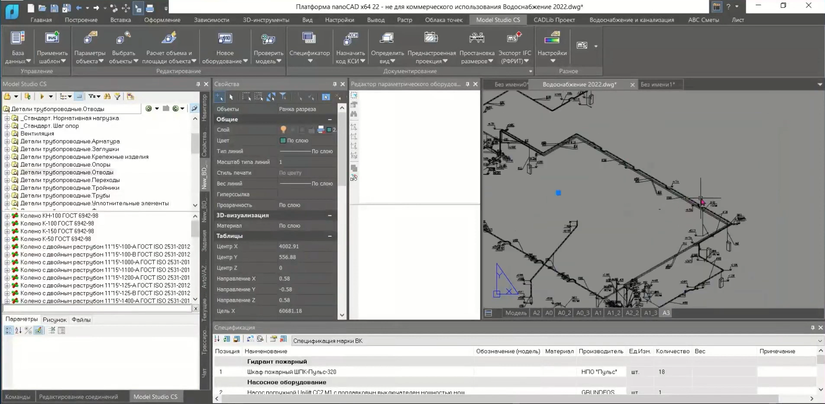Click the Параметры объекта ribbon icon

pyautogui.click(x=90, y=38)
